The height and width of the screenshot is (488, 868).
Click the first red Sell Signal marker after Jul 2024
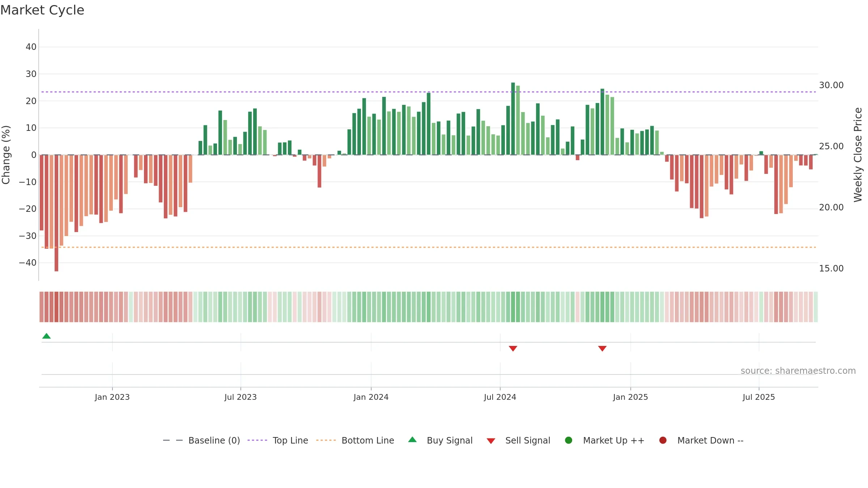[513, 348]
